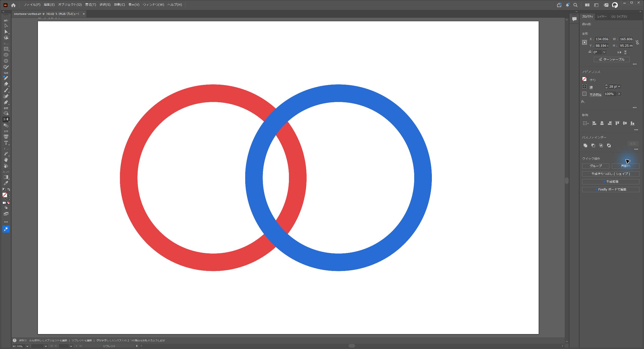Viewport: 644px width, 349px height.
Task: Open the オブジェクト(O) menu
Action: tap(70, 5)
